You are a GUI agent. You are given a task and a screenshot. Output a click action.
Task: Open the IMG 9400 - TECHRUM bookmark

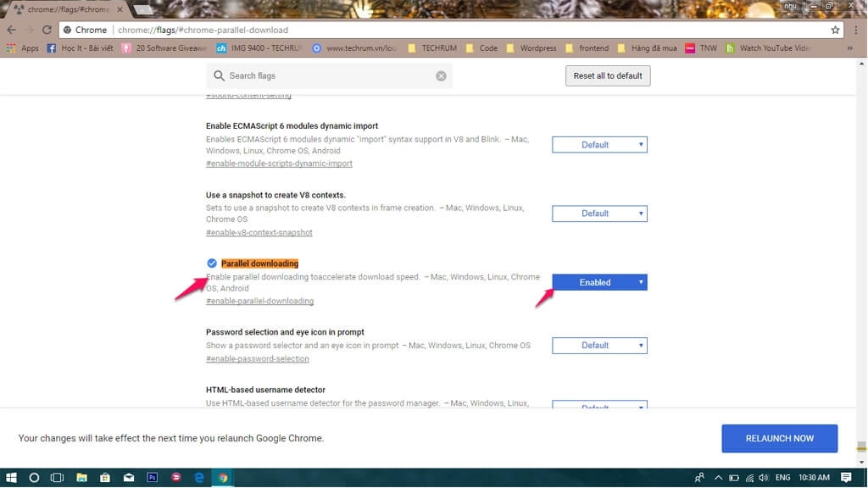pos(258,48)
